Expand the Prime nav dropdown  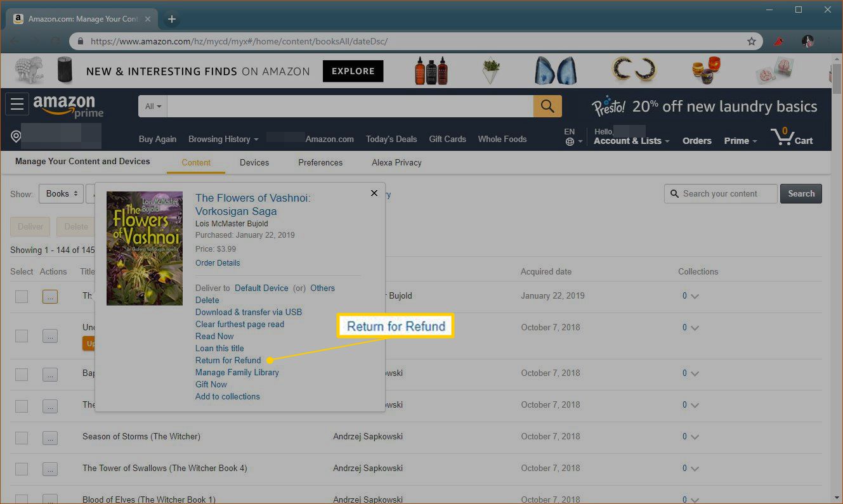coord(741,141)
